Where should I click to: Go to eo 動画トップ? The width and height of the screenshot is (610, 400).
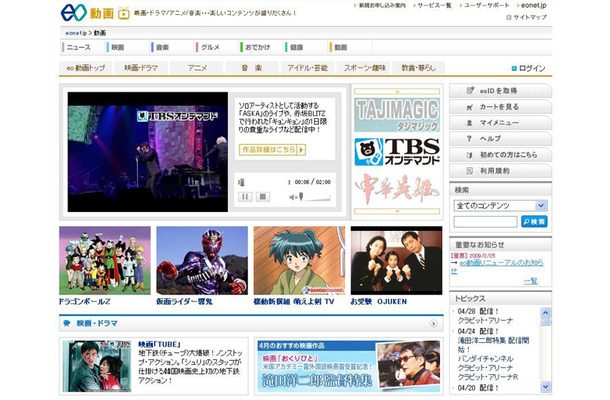click(86, 68)
